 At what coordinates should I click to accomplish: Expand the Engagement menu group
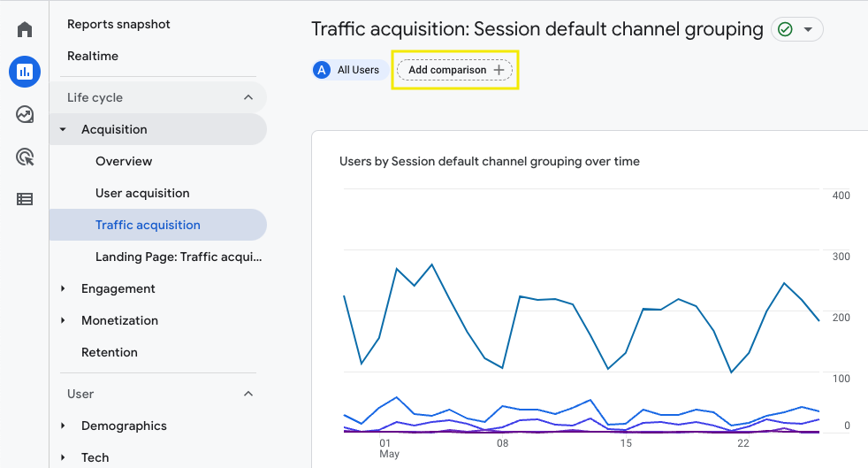[63, 288]
